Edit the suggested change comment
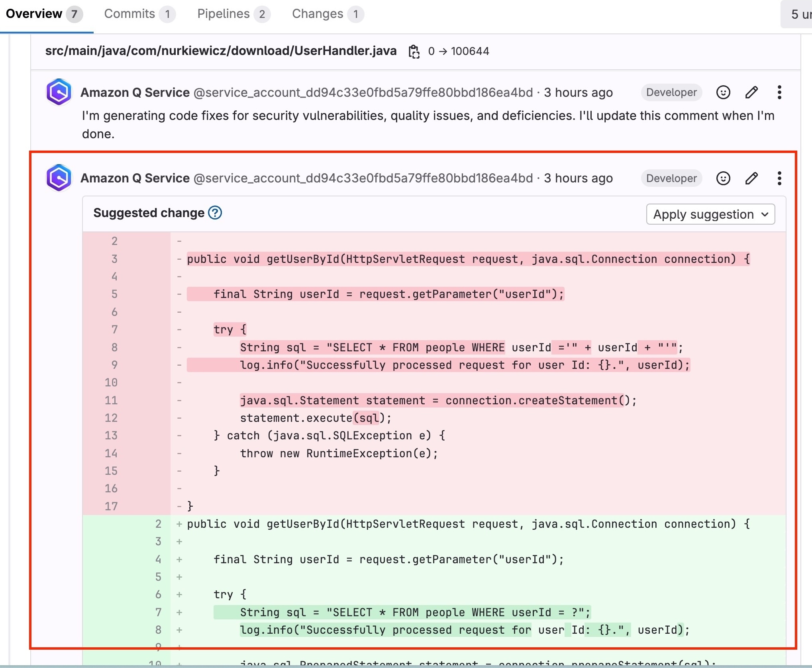The image size is (812, 668). point(751,178)
